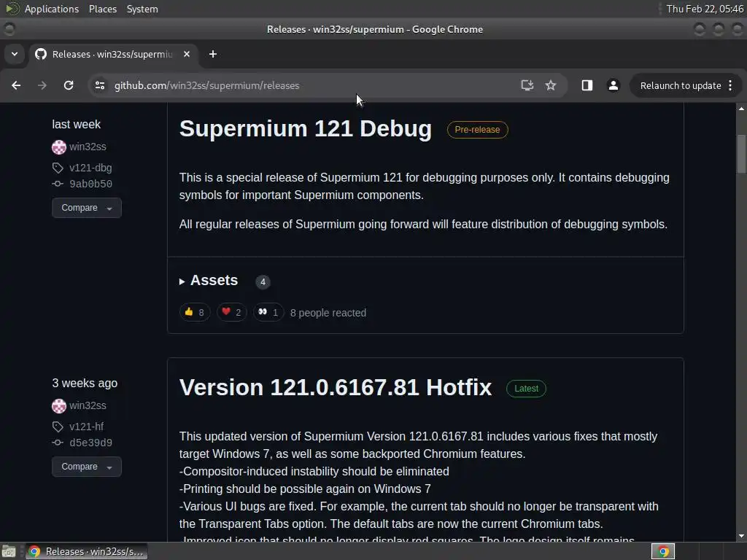This screenshot has height=560, width=747.
Task: Open the Applications menu
Action: [52, 9]
